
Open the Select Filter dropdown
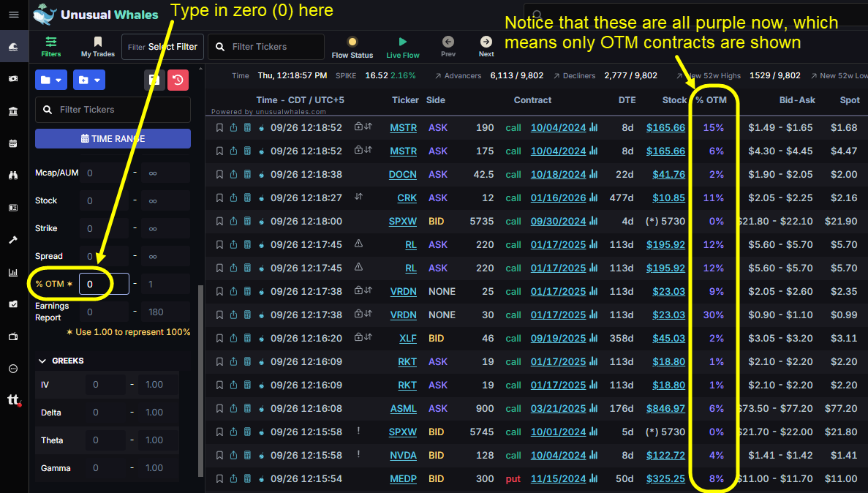click(163, 47)
